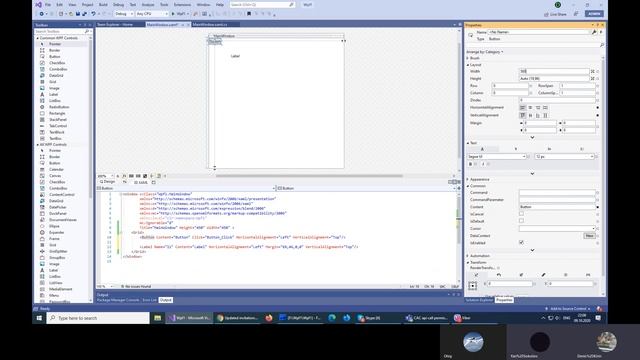The height and width of the screenshot is (360, 640).
Task: Collapse All WPF Controls group
Action: (38, 144)
